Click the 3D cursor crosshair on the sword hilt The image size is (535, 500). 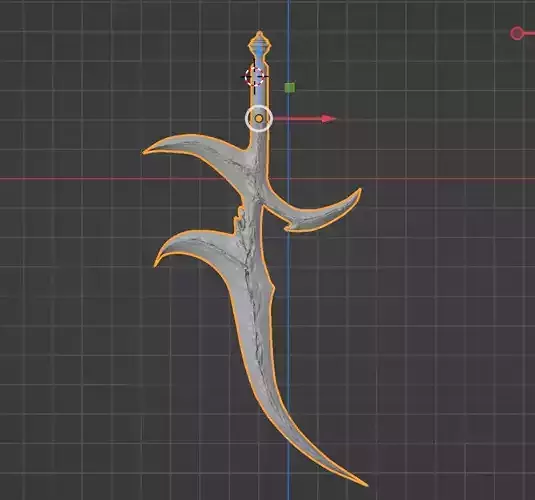click(x=255, y=77)
